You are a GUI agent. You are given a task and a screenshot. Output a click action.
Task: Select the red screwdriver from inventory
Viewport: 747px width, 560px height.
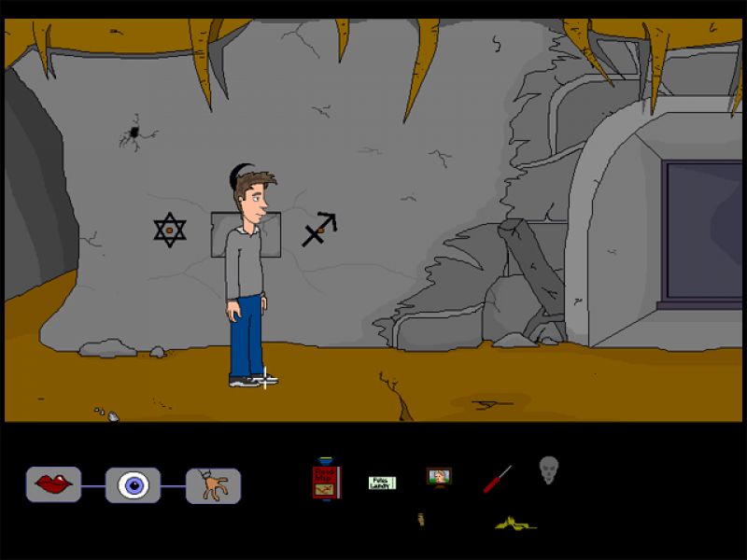tap(497, 480)
